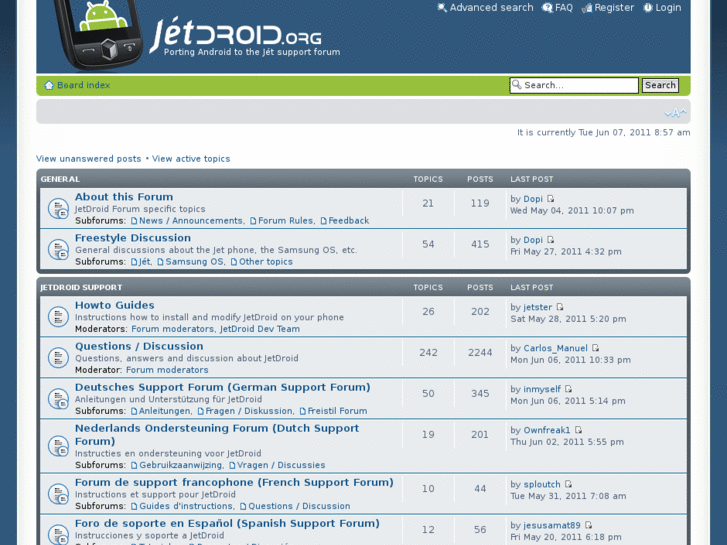Navigate to Board index breadcrumb
Viewport: 727px width, 545px height.
point(83,85)
